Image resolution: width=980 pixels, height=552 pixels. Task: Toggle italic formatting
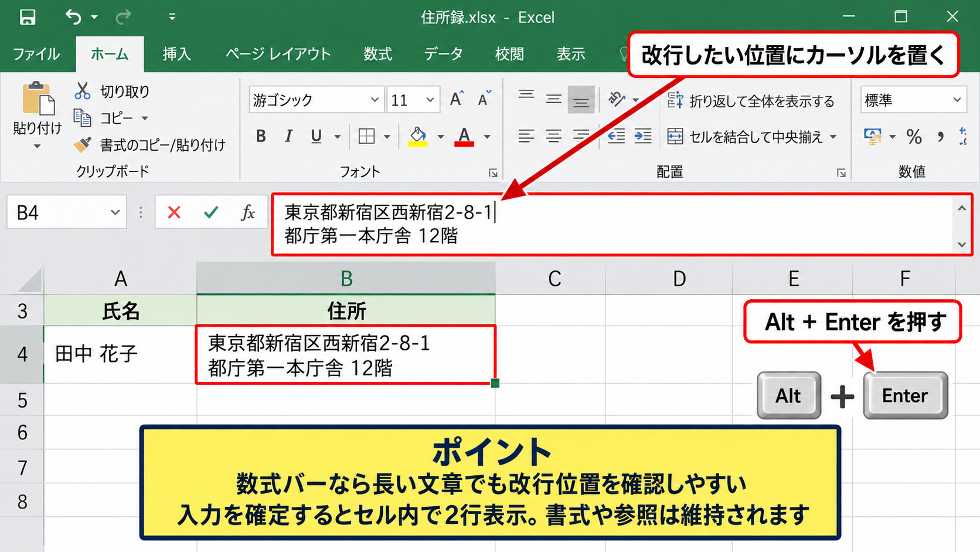tap(288, 136)
